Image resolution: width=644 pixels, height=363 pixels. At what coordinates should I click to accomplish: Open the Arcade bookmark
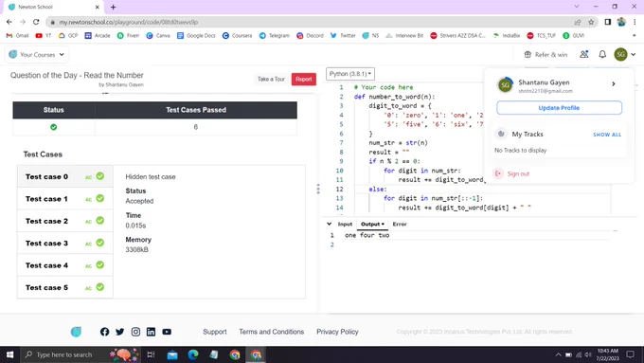tap(98, 36)
